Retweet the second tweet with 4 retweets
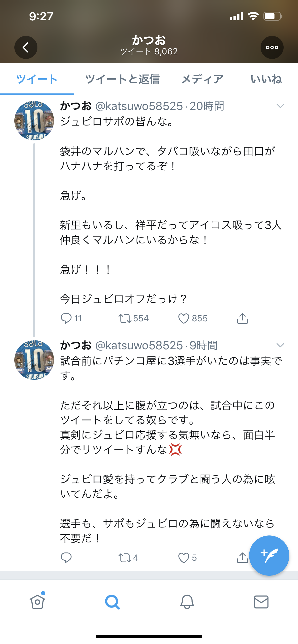Screen dimensions: 298x644 coord(125,558)
